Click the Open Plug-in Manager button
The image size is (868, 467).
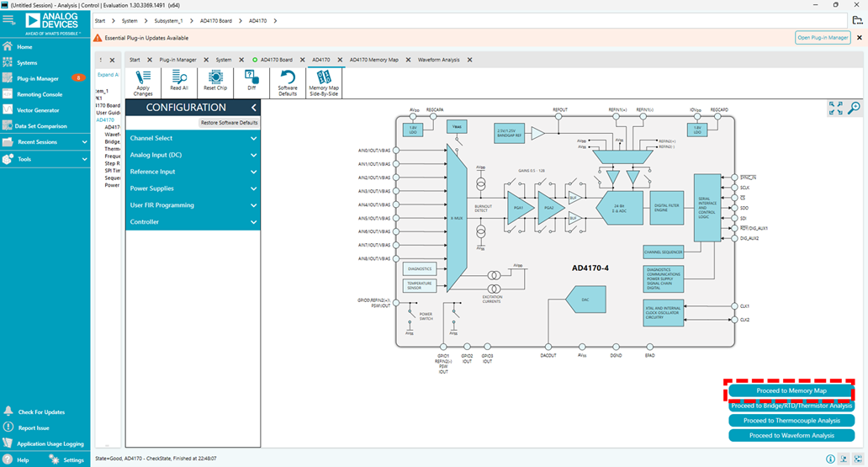point(822,38)
